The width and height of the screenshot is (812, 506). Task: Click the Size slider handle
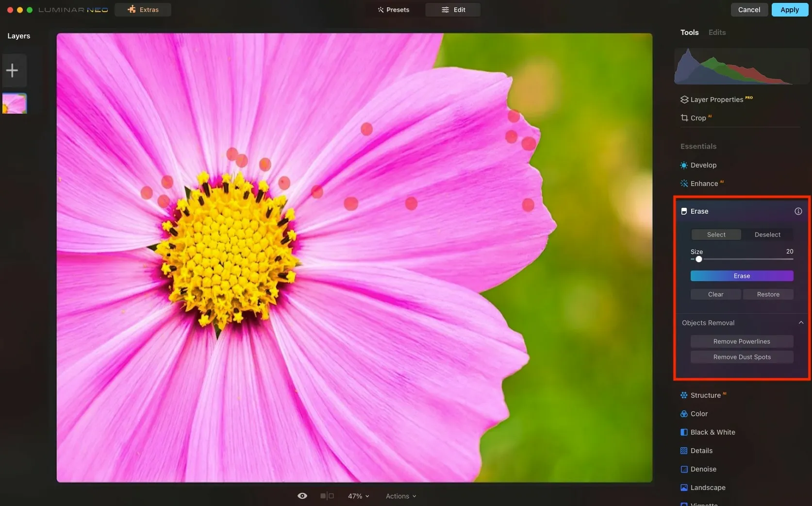coord(698,259)
